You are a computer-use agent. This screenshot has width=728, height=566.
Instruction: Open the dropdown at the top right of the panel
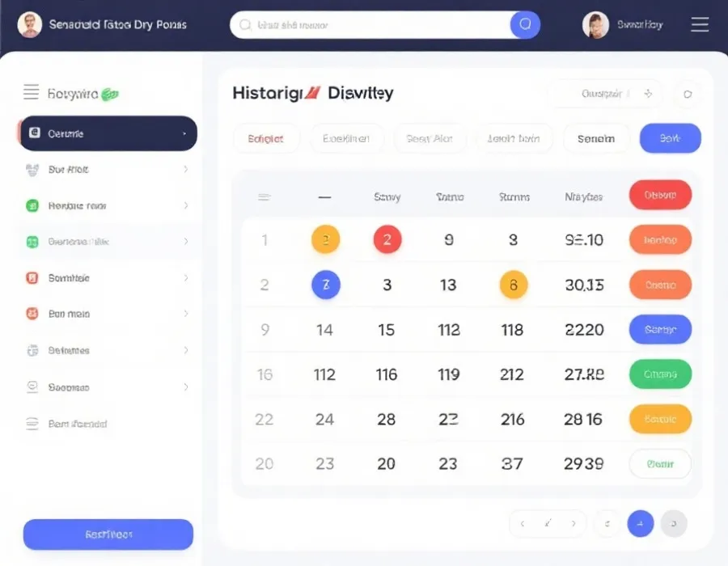click(x=604, y=94)
